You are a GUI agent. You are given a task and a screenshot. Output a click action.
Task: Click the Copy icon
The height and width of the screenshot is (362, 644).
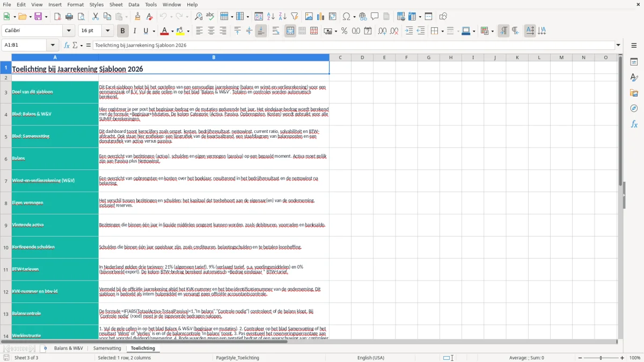(x=107, y=17)
